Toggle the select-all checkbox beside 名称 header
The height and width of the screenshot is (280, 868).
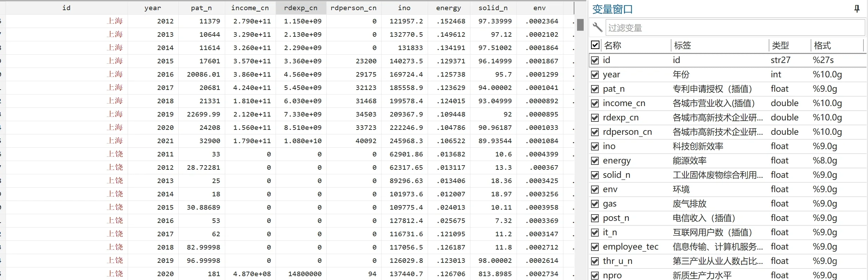coord(595,45)
